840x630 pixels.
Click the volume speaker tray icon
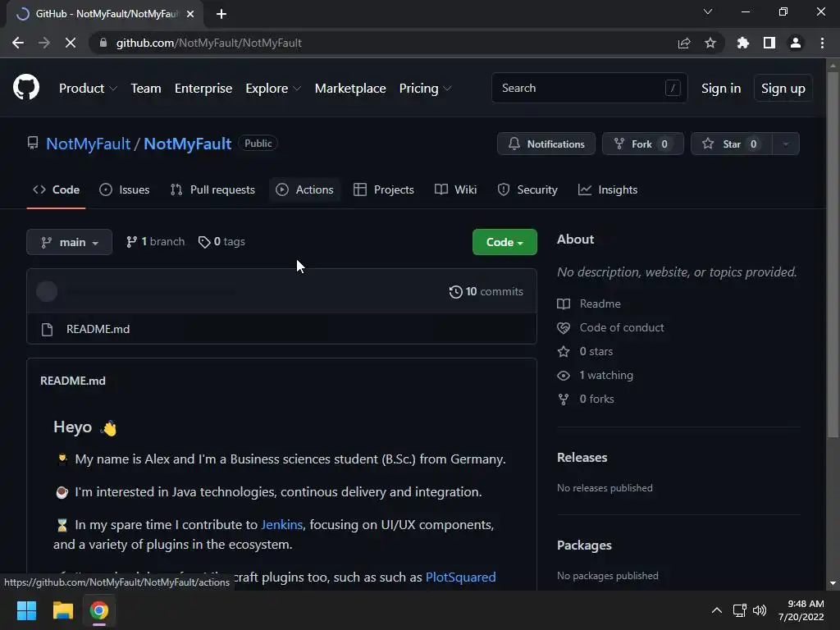[x=760, y=610]
